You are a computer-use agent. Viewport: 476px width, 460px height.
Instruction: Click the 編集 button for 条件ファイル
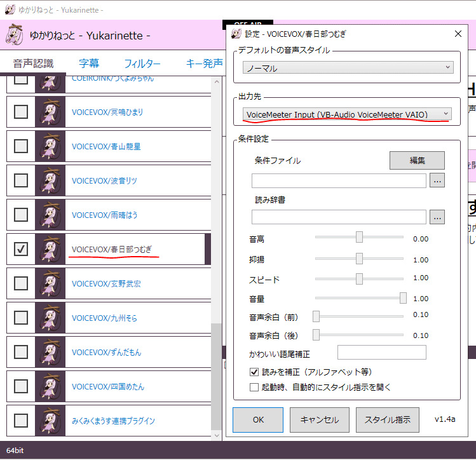tap(417, 161)
